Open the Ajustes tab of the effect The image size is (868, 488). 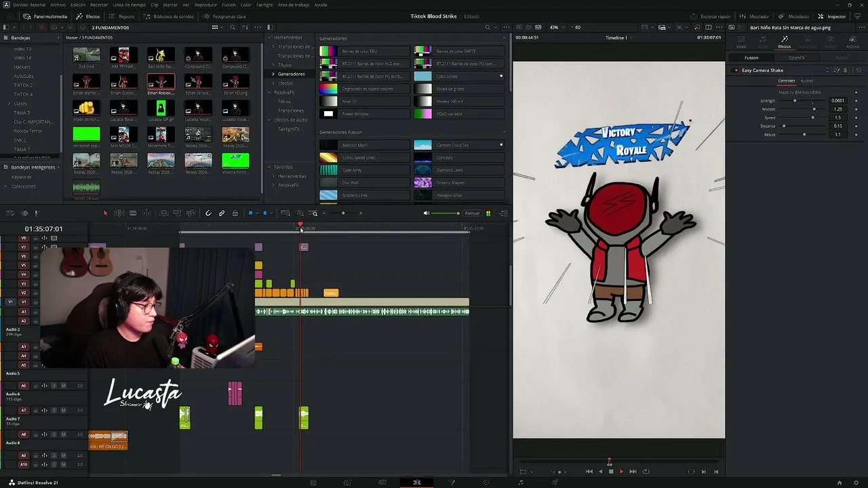point(806,81)
